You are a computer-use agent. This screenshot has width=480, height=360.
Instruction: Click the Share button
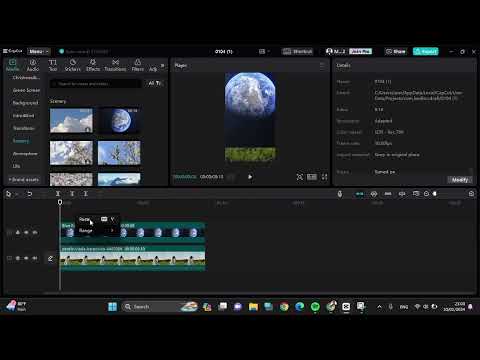pos(396,51)
